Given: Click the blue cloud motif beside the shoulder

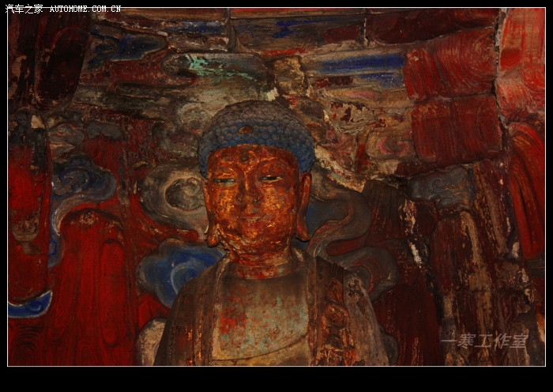Looking at the screenshot, I should pyautogui.click(x=174, y=269).
